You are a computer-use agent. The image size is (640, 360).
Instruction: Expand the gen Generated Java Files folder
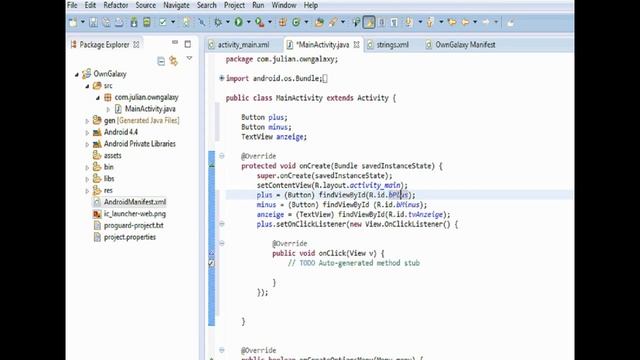tap(87, 121)
